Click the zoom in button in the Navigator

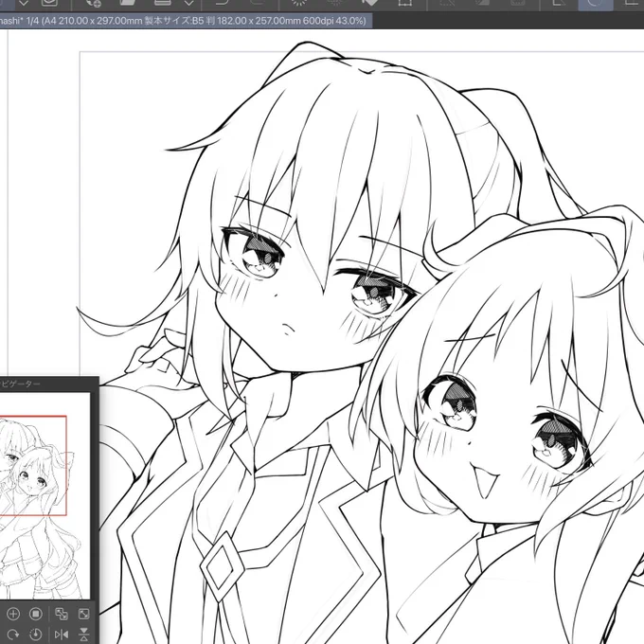tap(13, 614)
